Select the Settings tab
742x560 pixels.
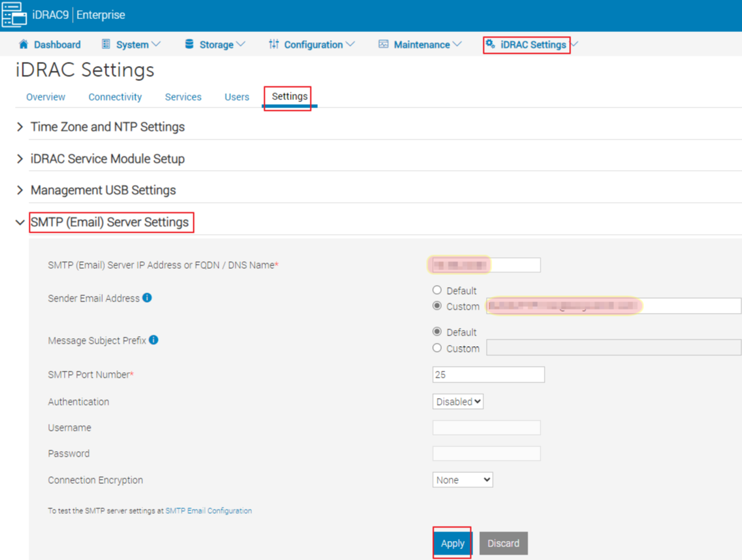tap(289, 97)
